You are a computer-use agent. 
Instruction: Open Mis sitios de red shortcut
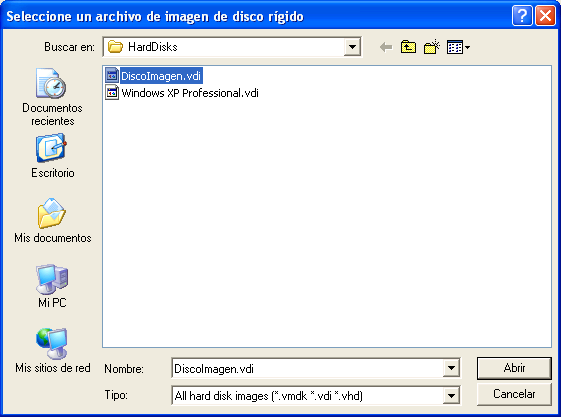click(x=52, y=350)
